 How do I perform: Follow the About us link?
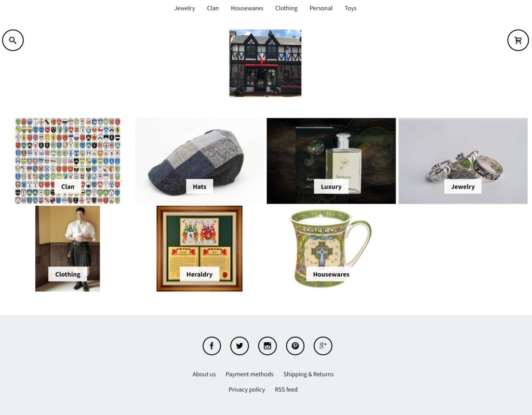pyautogui.click(x=204, y=374)
